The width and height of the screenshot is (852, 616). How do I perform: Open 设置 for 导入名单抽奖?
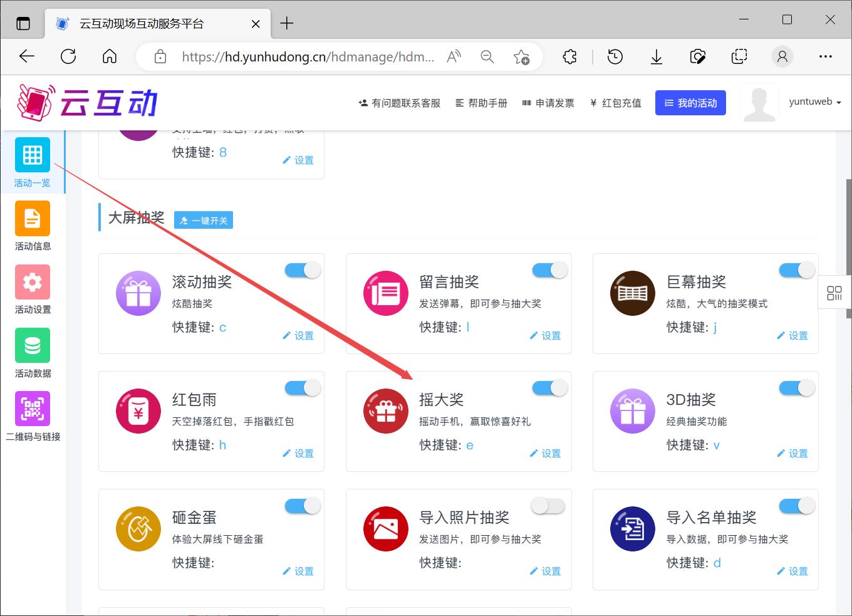[792, 572]
